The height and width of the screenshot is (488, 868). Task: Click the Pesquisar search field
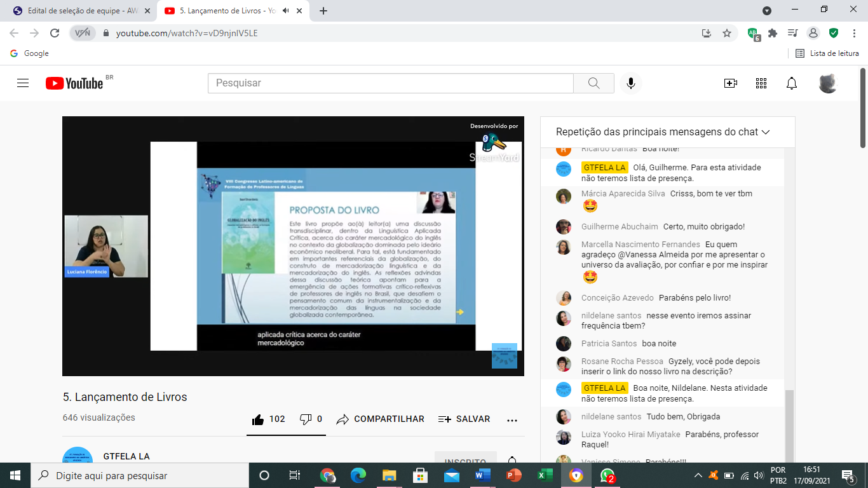tap(390, 83)
